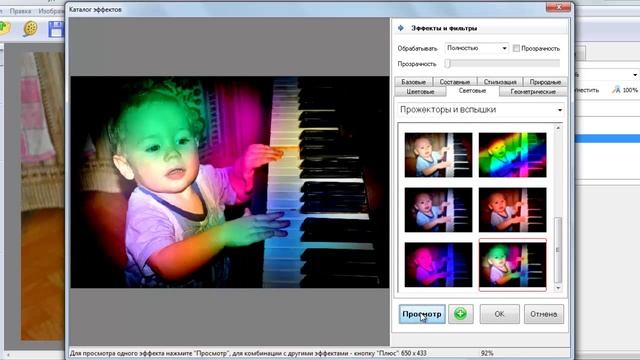The height and width of the screenshot is (360, 640).
Task: Click the effects list scrollbar down arrow
Action: 558,288
